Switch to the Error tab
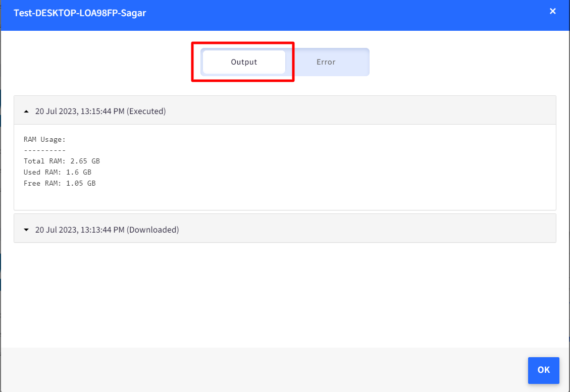 coord(326,62)
